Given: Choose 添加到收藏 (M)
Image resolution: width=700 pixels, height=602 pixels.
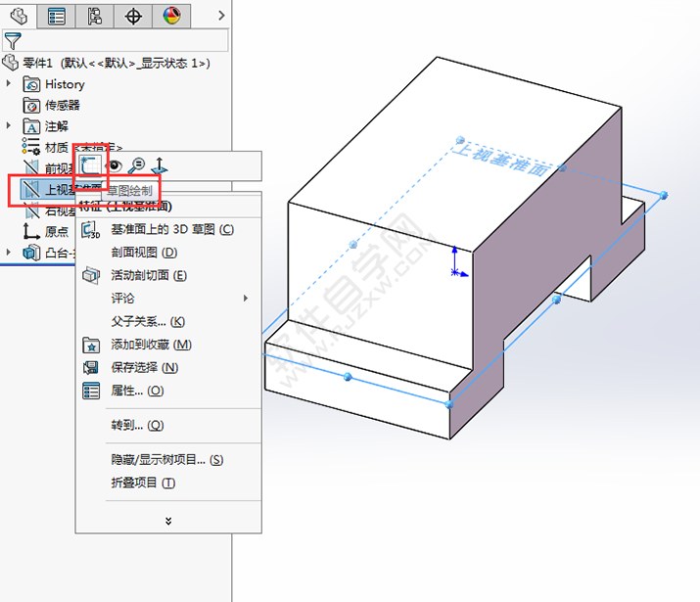Looking at the screenshot, I should point(152,345).
